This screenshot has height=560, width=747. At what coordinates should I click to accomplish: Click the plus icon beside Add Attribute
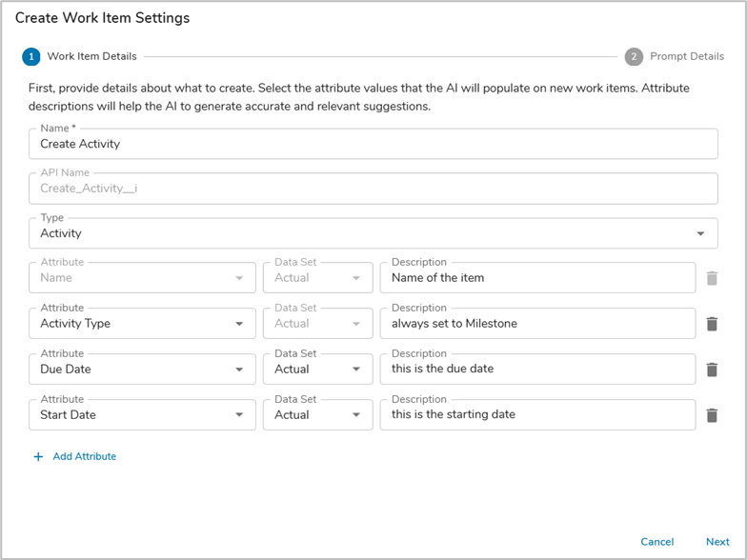[x=38, y=457]
